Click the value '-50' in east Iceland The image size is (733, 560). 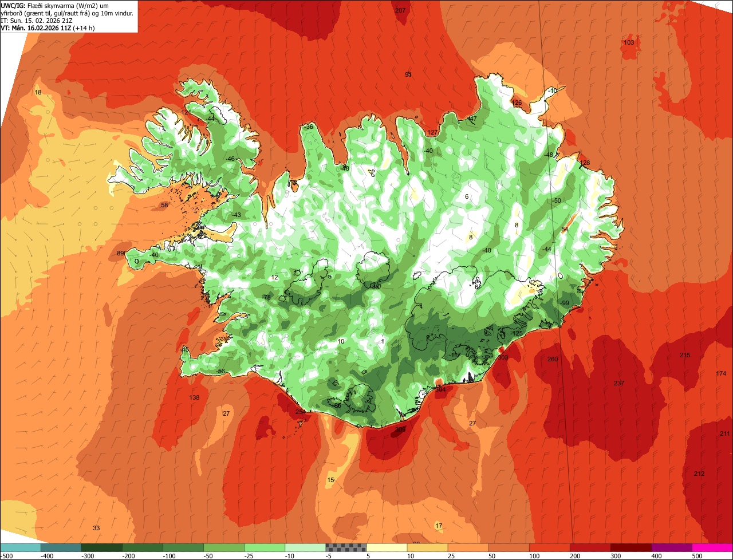[x=556, y=201]
